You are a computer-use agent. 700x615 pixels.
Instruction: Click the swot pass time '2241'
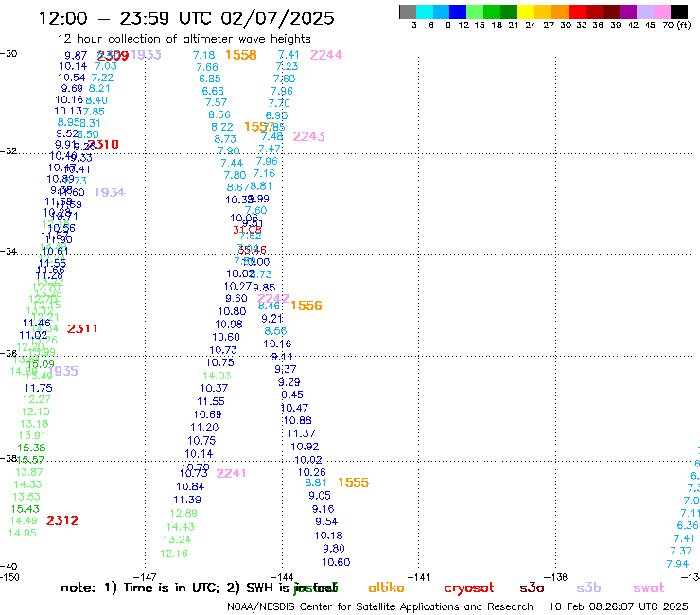[231, 473]
